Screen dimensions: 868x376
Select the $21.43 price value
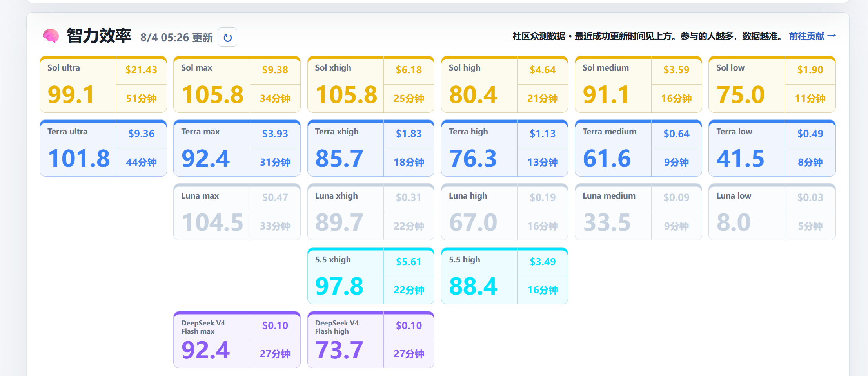[141, 70]
